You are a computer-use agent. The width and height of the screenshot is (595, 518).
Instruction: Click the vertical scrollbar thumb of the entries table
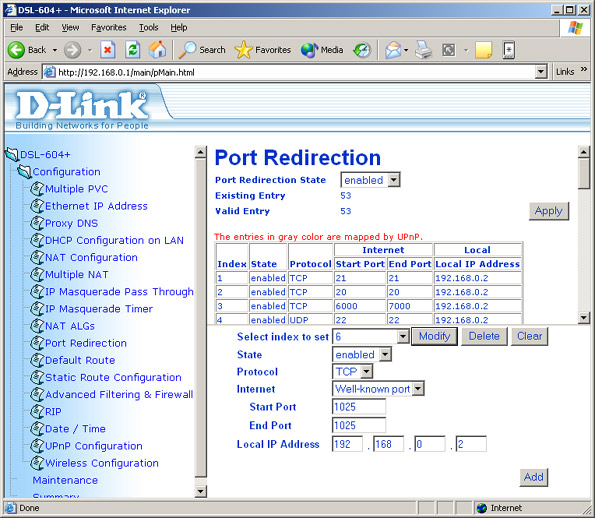click(x=583, y=173)
